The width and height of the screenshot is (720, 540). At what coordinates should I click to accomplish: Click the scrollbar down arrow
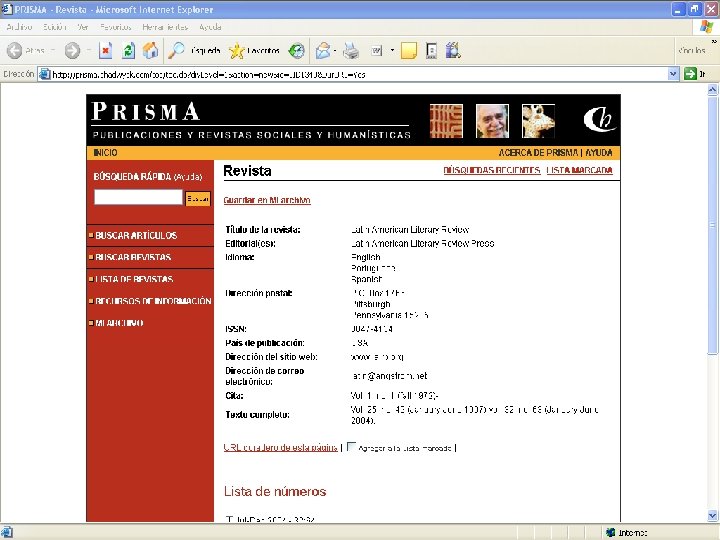[x=712, y=516]
